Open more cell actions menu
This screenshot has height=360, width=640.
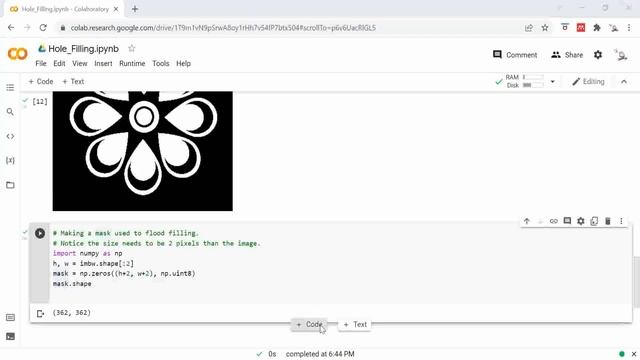621,221
